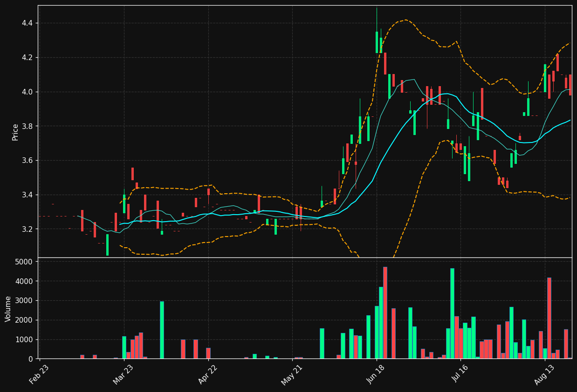This screenshot has height=392, width=577.
Task: Select the 4.0 price tick label
Action: click(x=27, y=92)
